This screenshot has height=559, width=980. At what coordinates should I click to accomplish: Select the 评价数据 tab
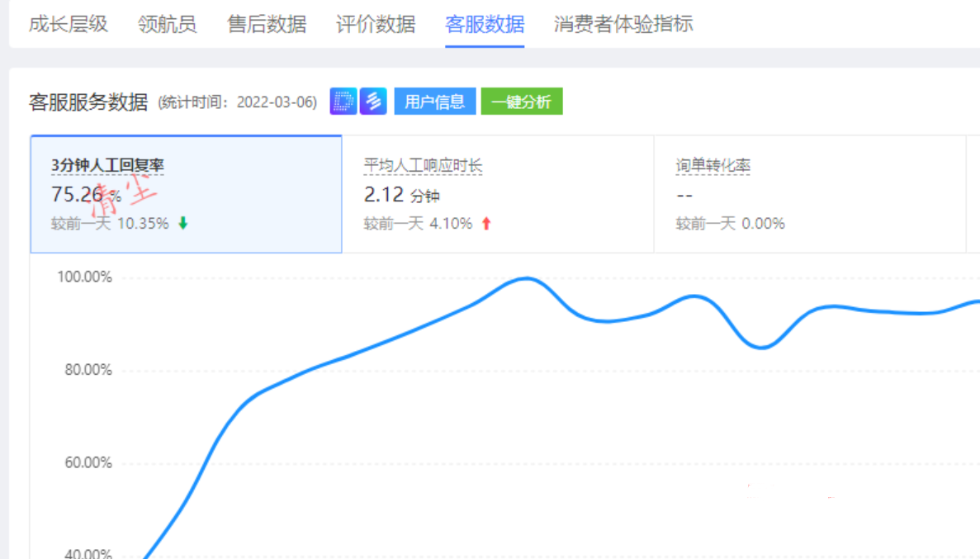(x=376, y=24)
